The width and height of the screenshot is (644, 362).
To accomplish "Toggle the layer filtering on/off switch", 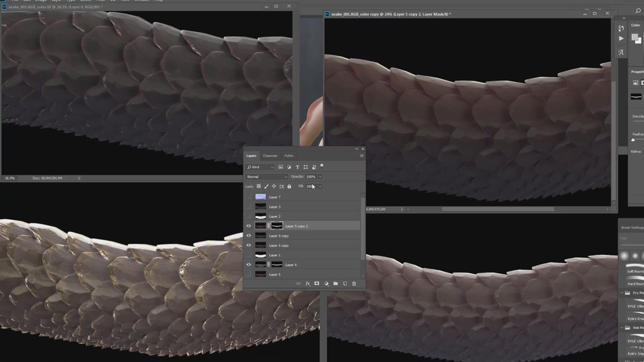I will coord(322,166).
